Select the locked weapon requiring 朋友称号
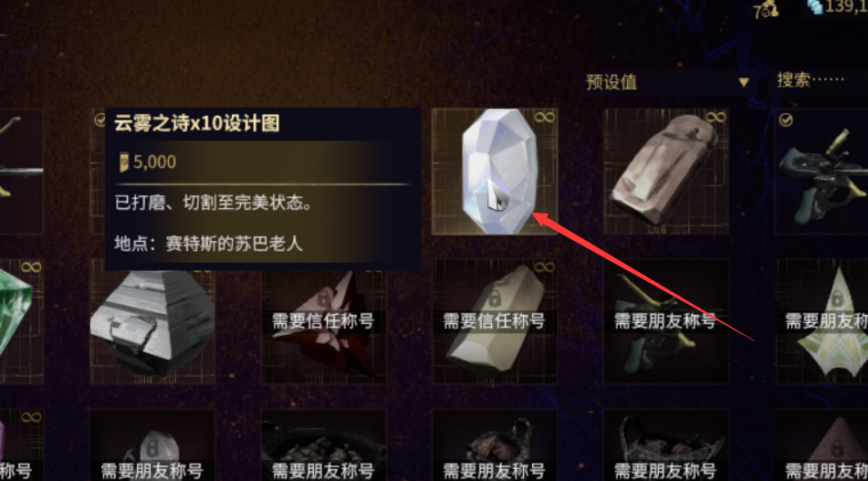868x481 pixels. 666,321
